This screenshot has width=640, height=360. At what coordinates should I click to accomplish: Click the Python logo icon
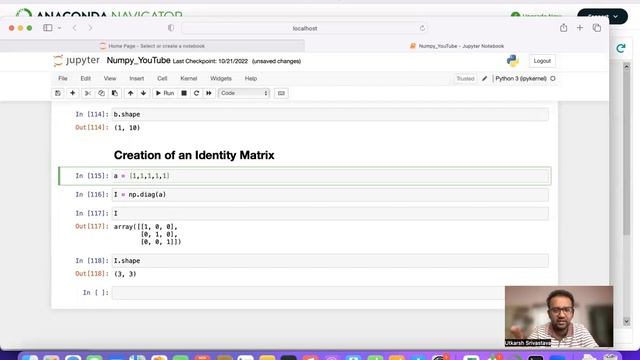pyautogui.click(x=513, y=61)
